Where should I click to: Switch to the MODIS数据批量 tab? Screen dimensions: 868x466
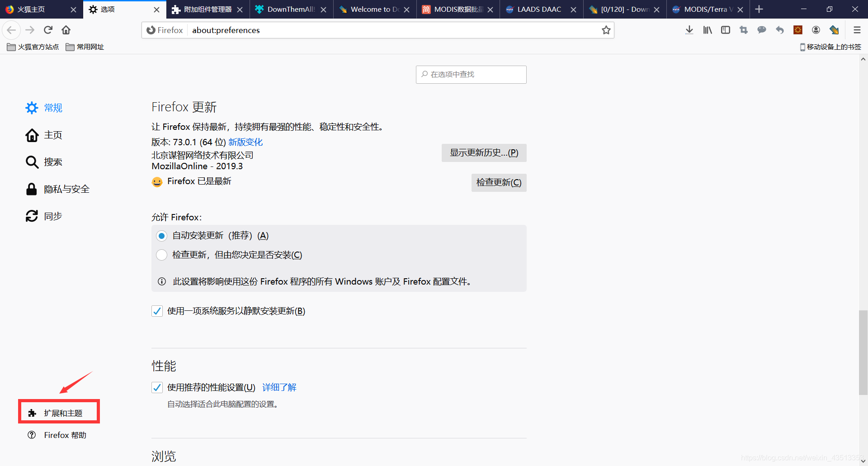coord(458,9)
